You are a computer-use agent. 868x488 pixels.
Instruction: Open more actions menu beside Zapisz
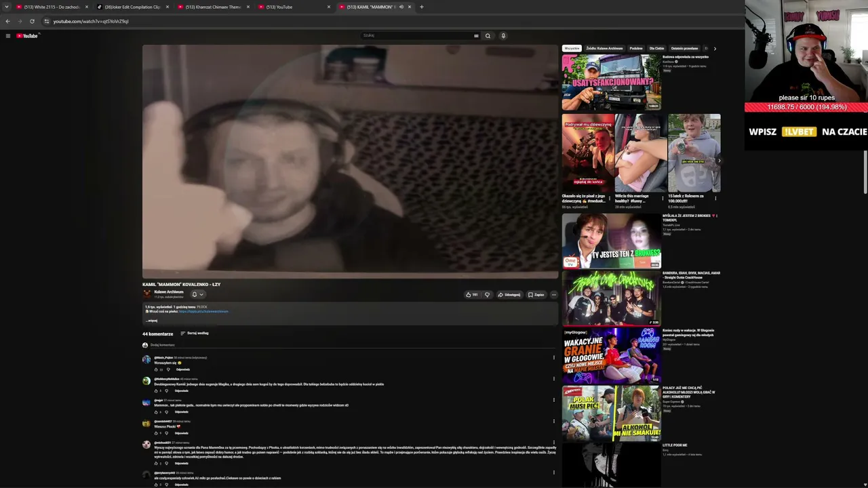coord(553,295)
